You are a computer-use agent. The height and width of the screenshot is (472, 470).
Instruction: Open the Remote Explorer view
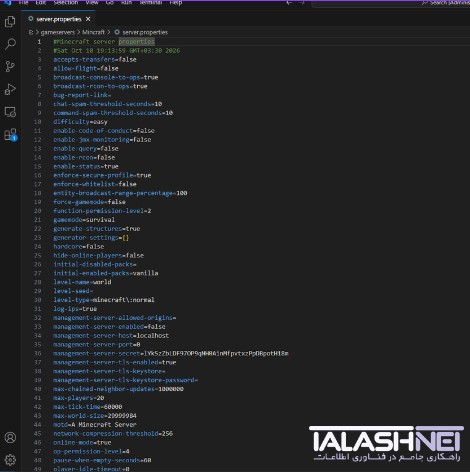[10, 112]
